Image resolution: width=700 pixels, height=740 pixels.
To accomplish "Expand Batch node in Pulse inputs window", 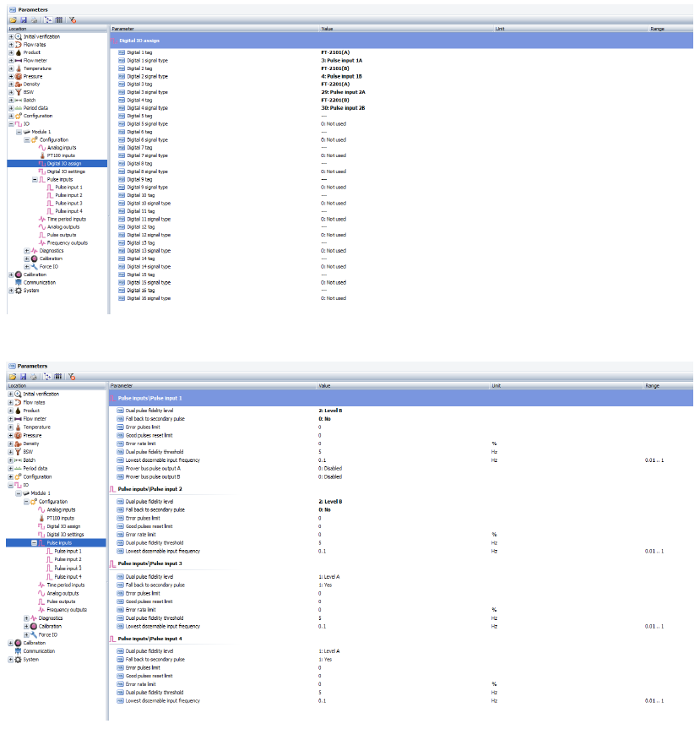I will (10, 460).
